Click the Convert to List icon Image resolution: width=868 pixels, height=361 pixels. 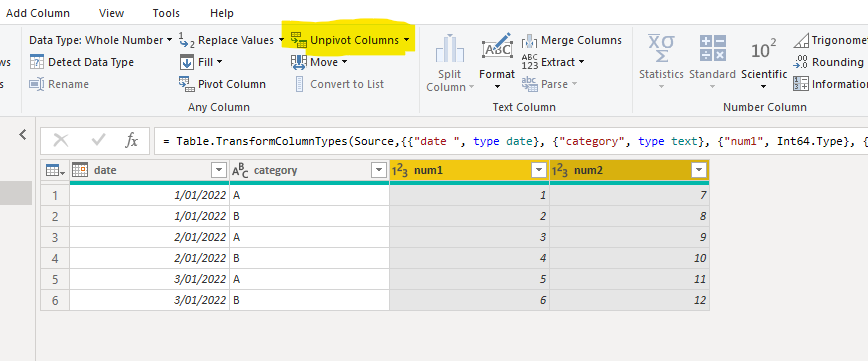[x=299, y=84]
